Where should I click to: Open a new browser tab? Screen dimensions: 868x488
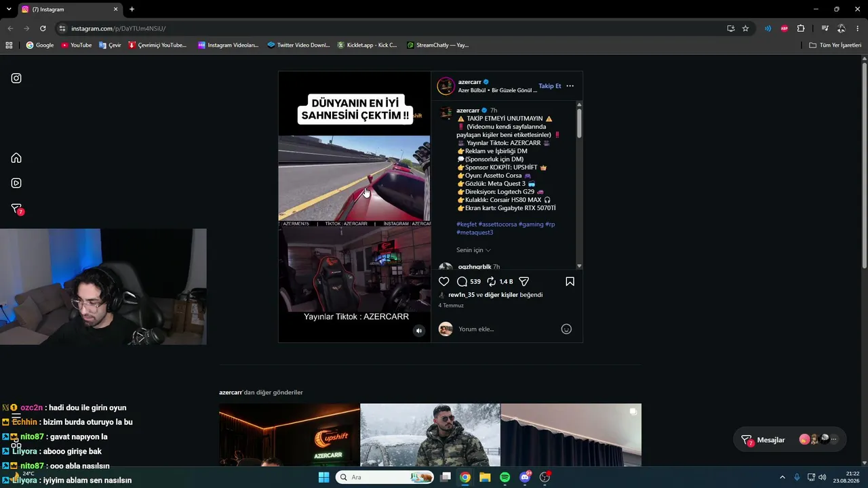(x=132, y=9)
